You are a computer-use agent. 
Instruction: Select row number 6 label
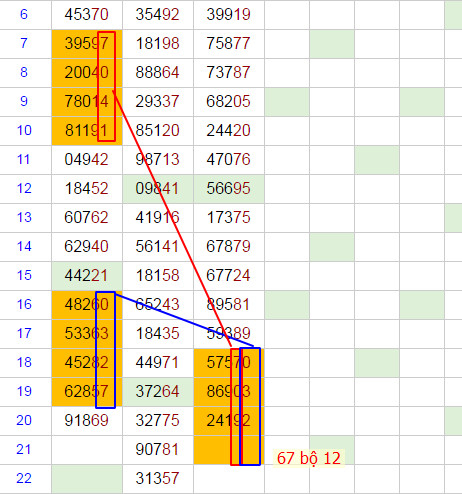pyautogui.click(x=24, y=15)
